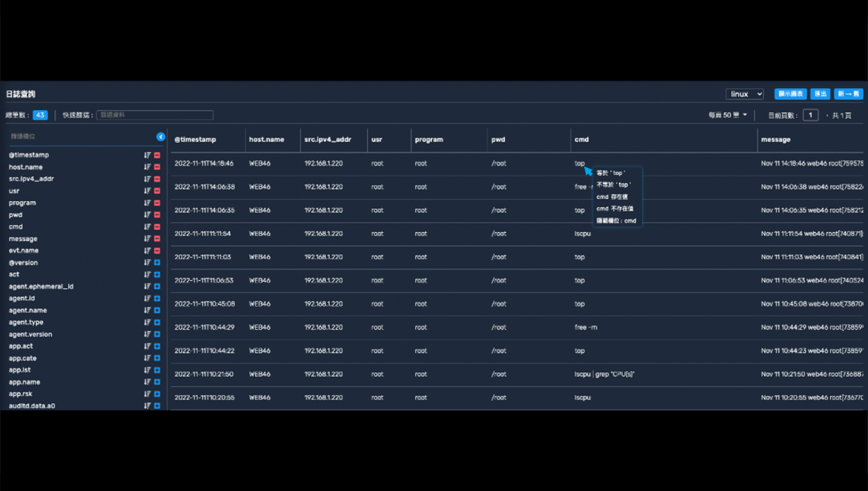Sort by the cmd field in sidebar
The height and width of the screenshot is (491, 868).
tap(147, 227)
